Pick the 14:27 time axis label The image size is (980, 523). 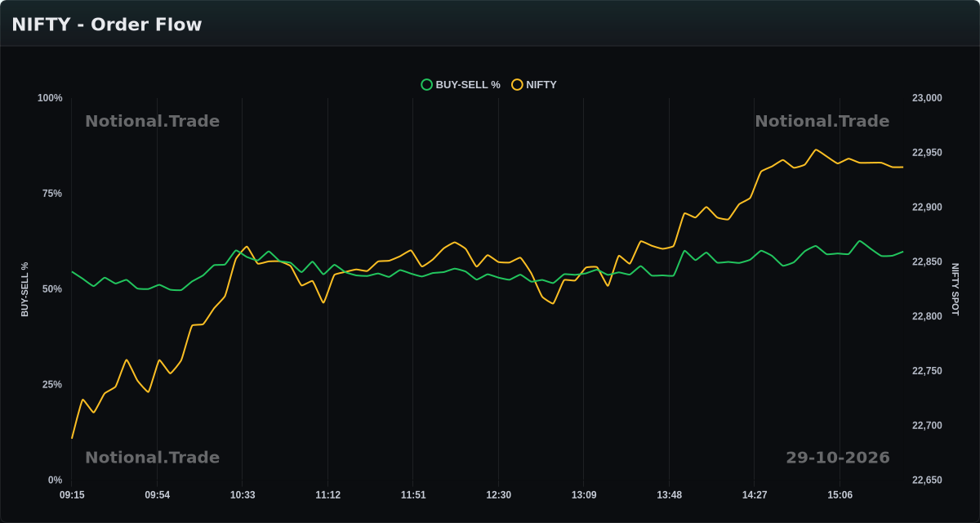point(755,495)
